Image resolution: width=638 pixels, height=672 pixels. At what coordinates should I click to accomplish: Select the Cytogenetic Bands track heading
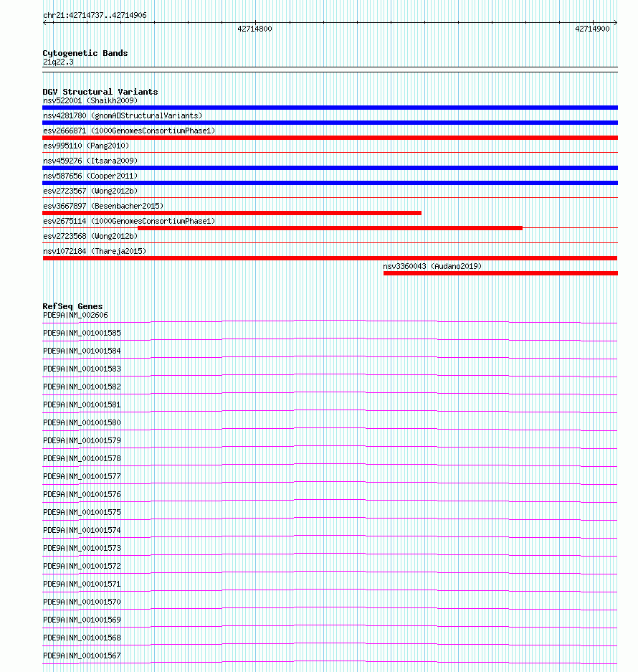coord(85,53)
